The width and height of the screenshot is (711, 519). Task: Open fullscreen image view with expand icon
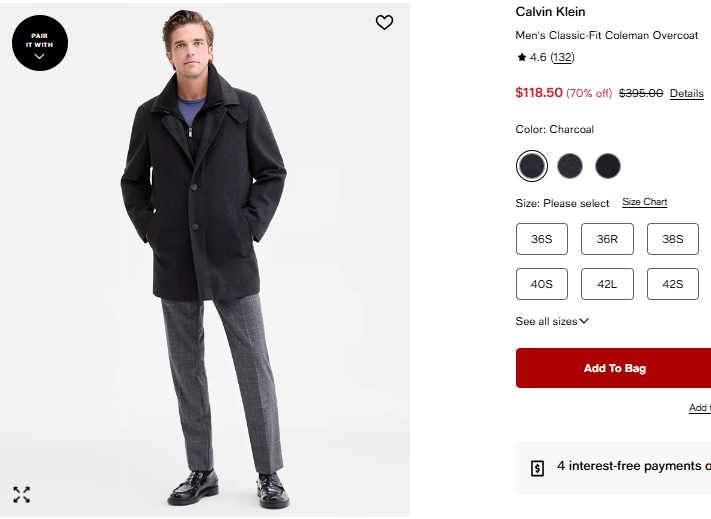[22, 494]
